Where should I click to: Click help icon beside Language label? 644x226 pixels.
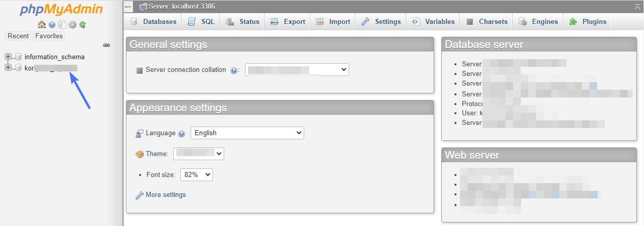point(181,134)
